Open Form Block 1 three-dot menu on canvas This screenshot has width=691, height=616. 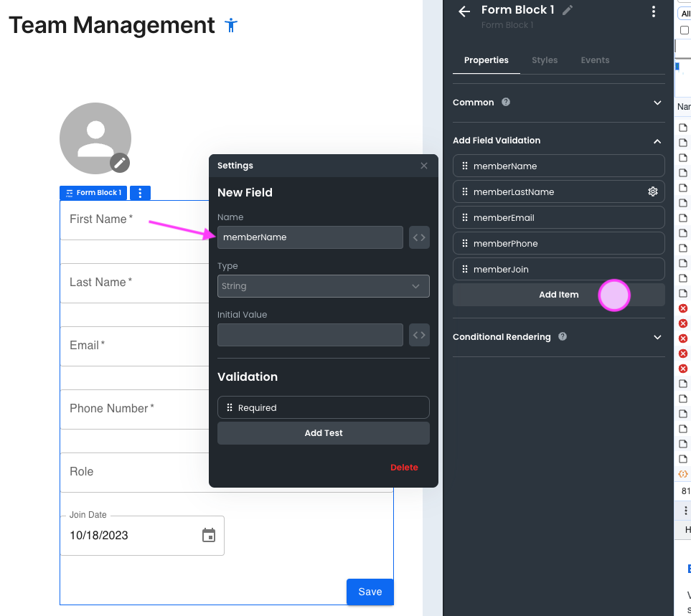(140, 193)
